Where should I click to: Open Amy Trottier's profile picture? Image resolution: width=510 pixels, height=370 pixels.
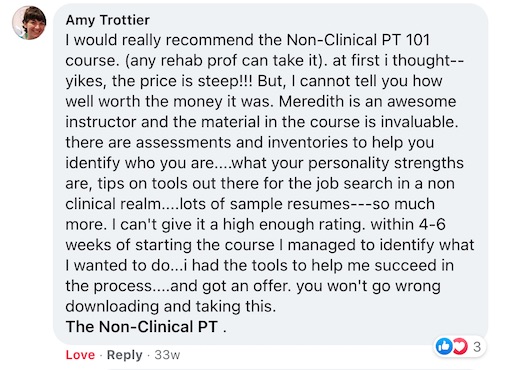29,23
